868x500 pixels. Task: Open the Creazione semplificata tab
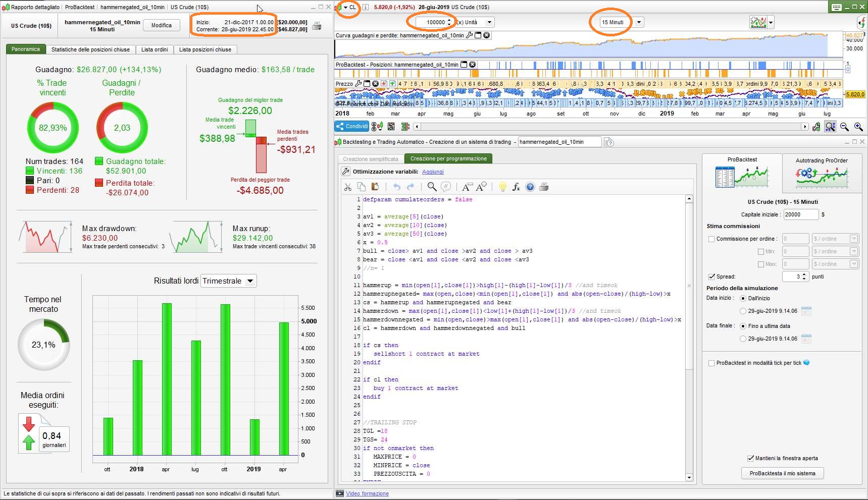pos(371,159)
